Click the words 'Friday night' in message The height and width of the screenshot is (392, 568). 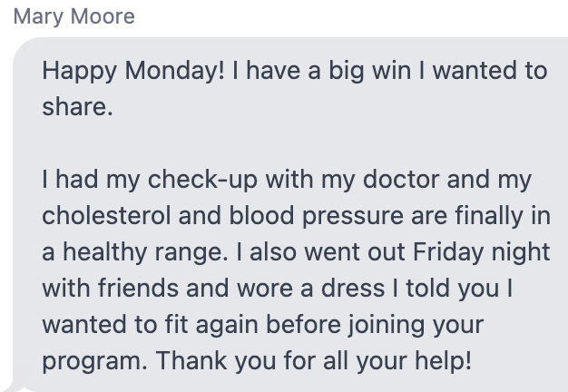pyautogui.click(x=482, y=252)
